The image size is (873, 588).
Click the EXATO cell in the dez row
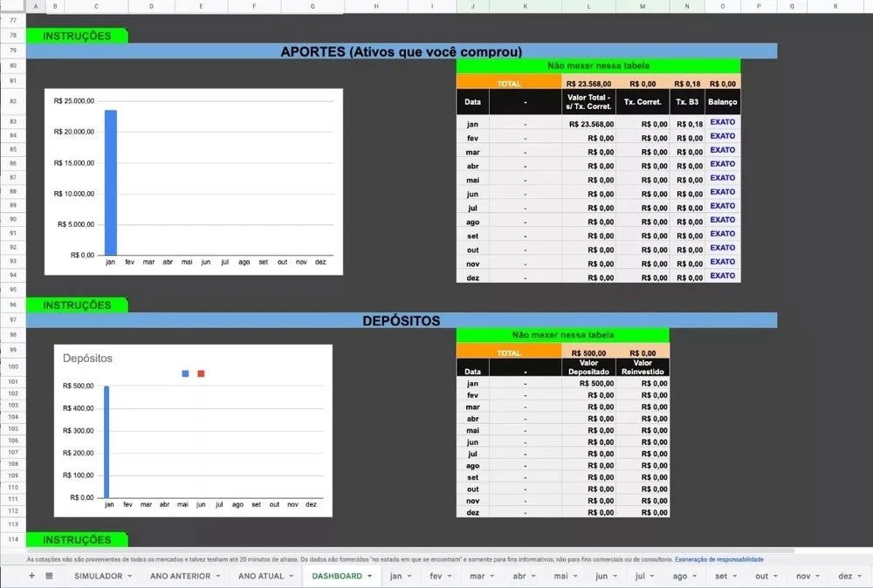pos(723,276)
